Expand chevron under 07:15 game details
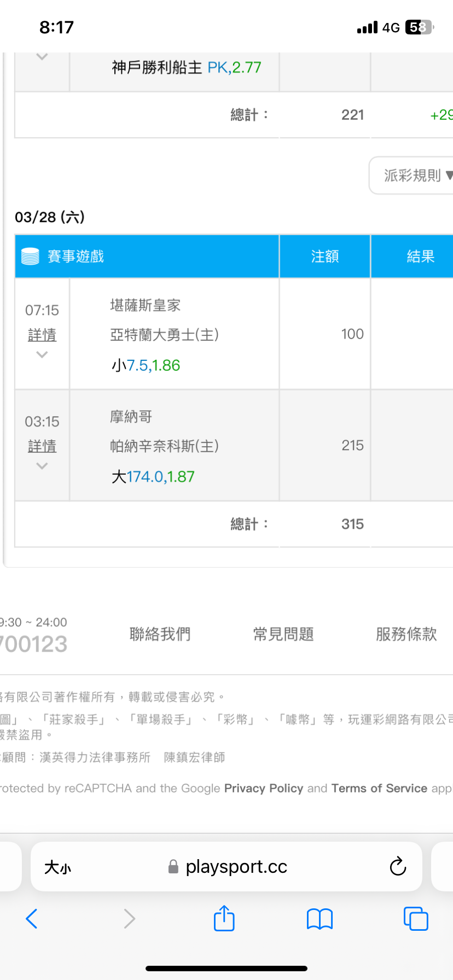 [x=42, y=355]
